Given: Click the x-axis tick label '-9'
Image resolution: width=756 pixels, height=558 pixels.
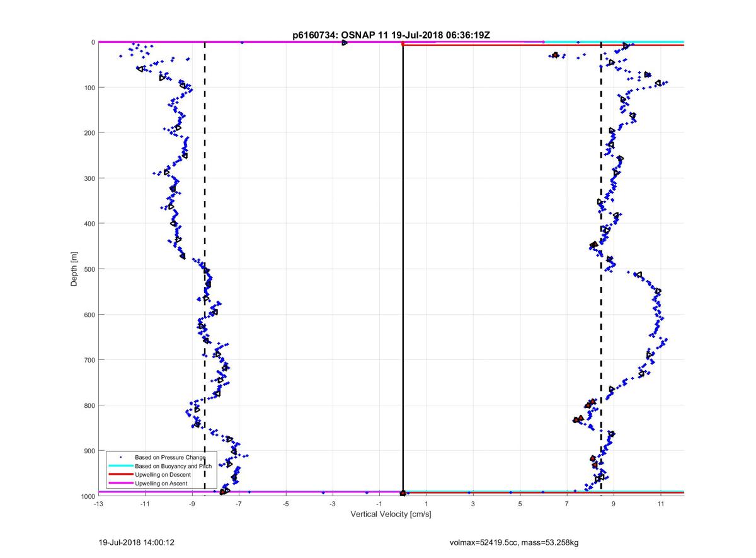Looking at the screenshot, I should click(192, 503).
